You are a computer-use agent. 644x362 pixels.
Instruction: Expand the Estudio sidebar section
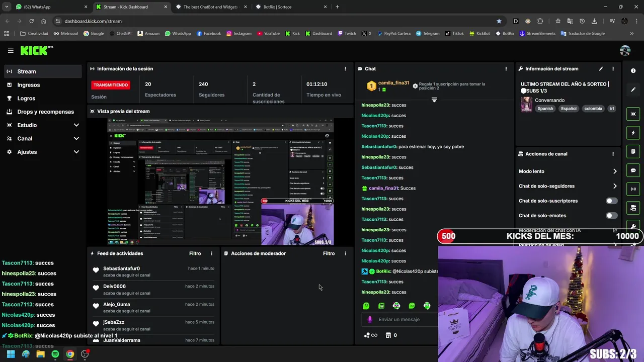(76, 125)
